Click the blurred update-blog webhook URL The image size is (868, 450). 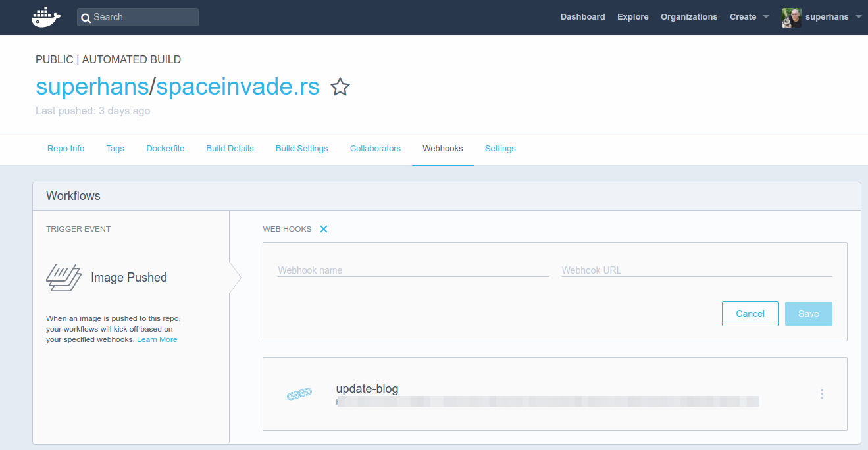tap(548, 401)
